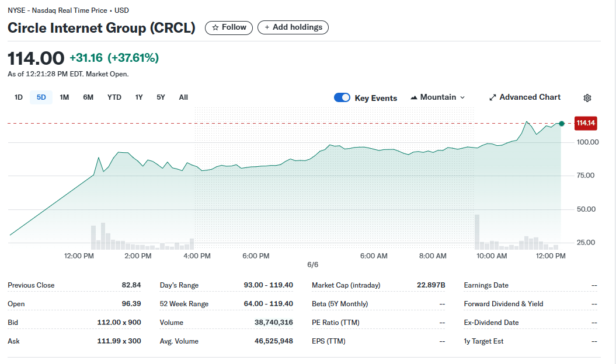Click the 114.00 current price
The width and height of the screenshot is (616, 364).
point(36,58)
